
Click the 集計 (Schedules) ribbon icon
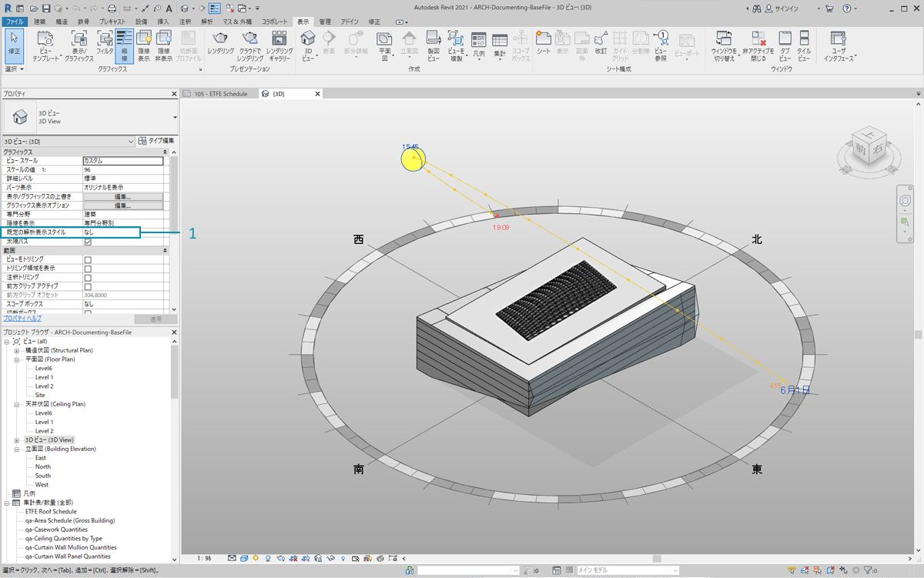click(x=500, y=45)
